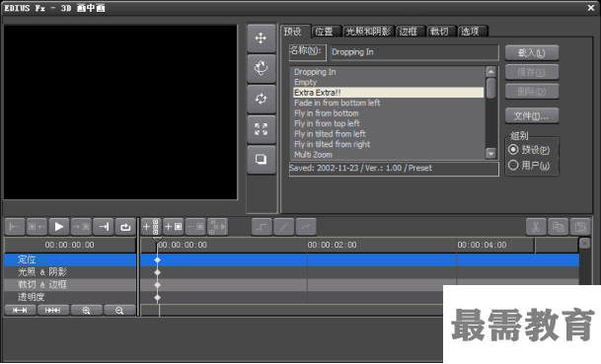This screenshot has height=364, width=601.
Task: Zoom in on the timeline
Action: (x=86, y=310)
